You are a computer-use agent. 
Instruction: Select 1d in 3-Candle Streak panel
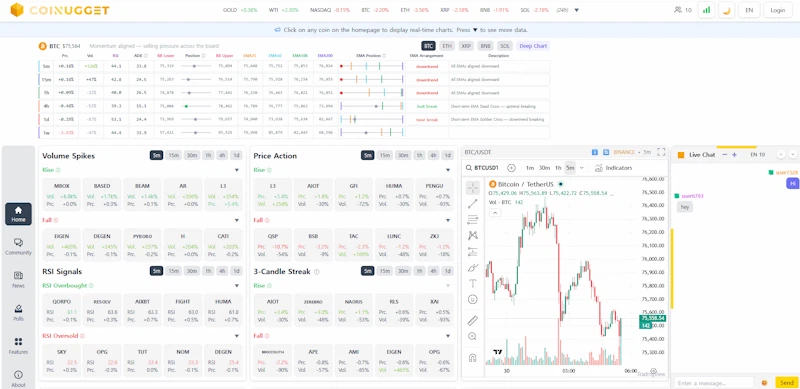point(447,271)
